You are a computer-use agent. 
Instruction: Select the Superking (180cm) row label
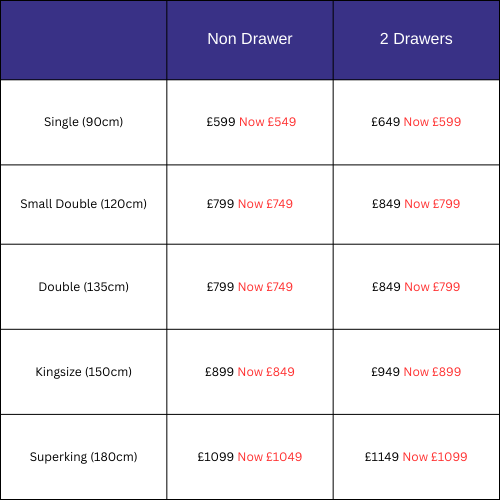(84, 457)
